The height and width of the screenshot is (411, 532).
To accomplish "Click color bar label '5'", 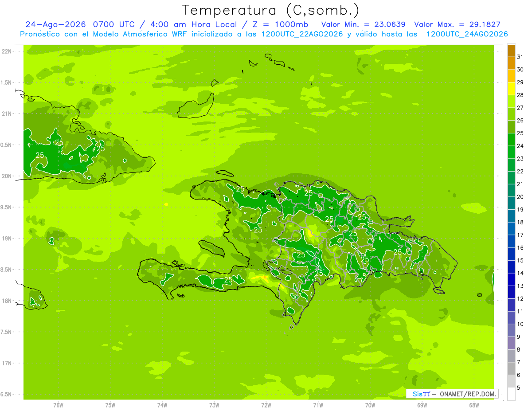I will [x=518, y=388].
